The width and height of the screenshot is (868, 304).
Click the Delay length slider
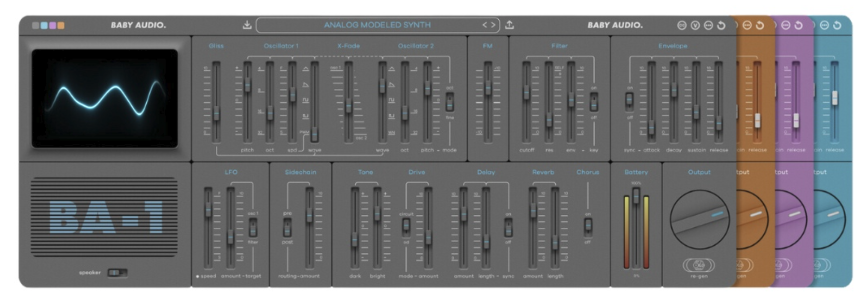click(486, 228)
